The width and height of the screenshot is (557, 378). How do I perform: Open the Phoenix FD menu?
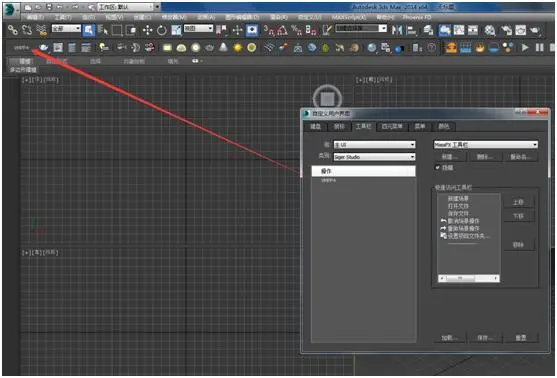pos(417,17)
